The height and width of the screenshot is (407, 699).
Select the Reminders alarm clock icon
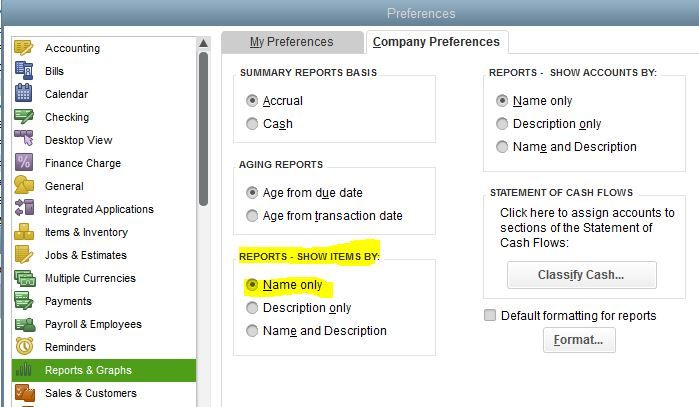(x=24, y=347)
